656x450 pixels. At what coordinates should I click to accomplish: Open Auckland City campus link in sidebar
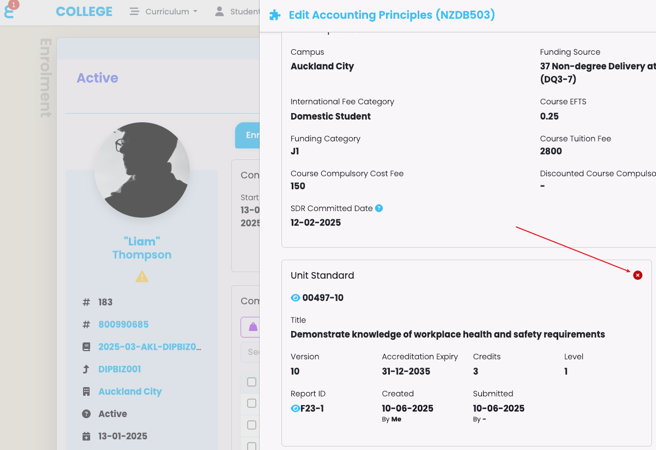(130, 391)
